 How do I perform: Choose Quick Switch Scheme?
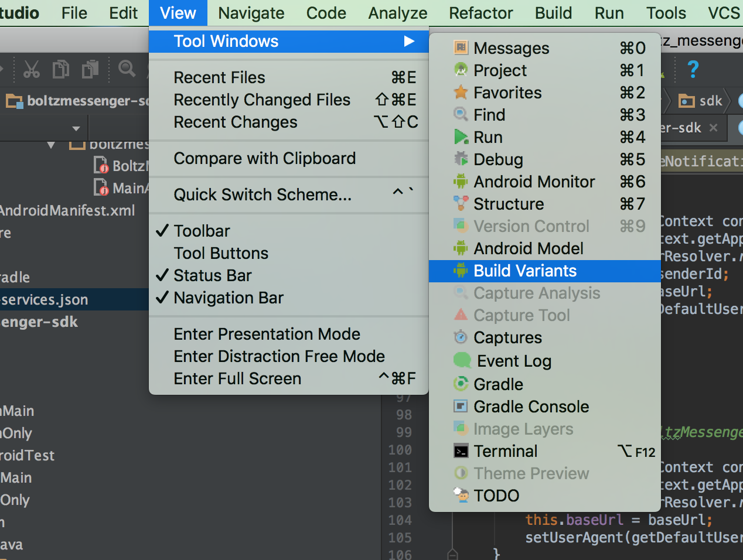pos(289,194)
